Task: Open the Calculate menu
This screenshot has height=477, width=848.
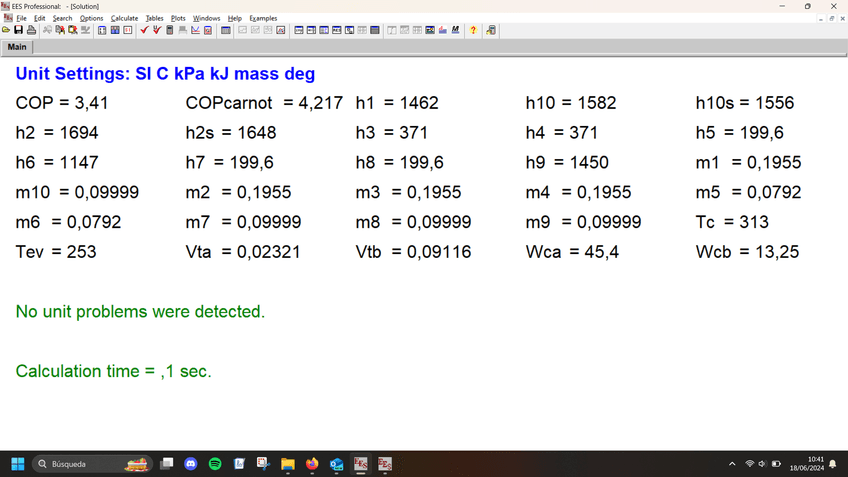Action: pyautogui.click(x=124, y=18)
